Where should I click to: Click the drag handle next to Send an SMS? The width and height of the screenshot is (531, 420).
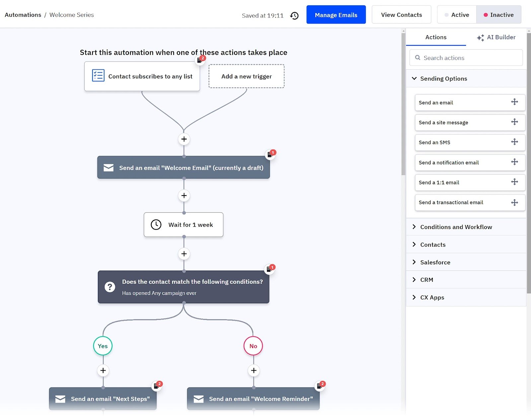tap(514, 142)
